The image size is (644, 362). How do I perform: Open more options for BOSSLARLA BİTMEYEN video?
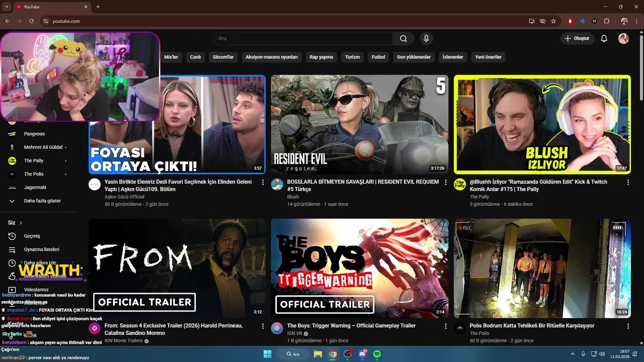point(445,183)
